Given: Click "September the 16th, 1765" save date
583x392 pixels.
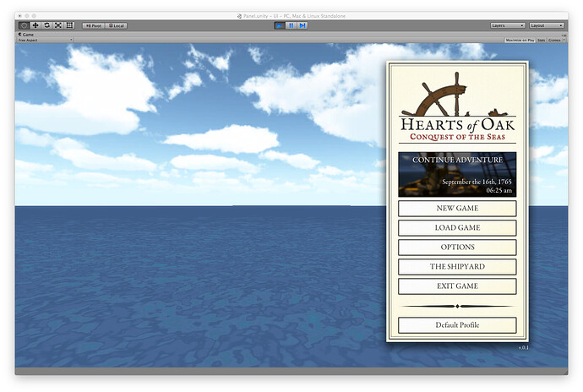Looking at the screenshot, I should [x=477, y=182].
